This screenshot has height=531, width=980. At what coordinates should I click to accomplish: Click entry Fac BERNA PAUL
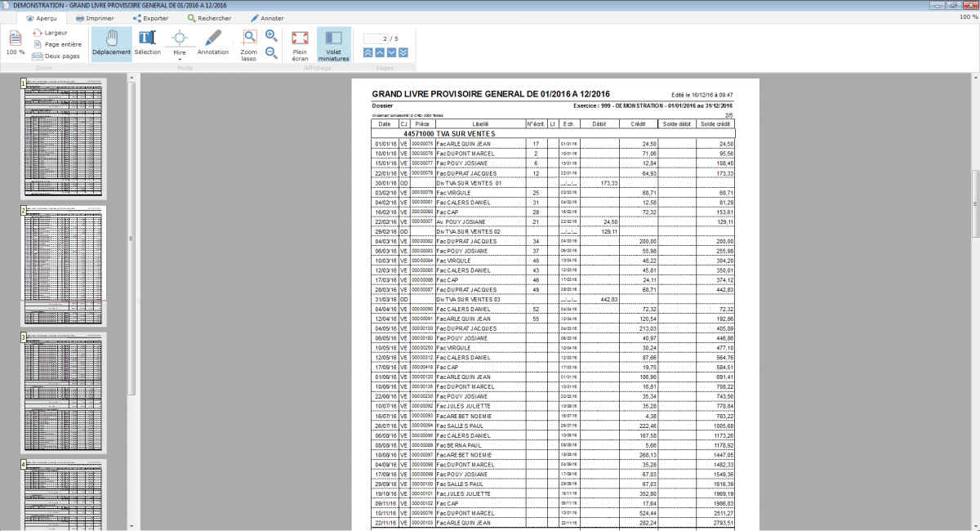pos(461,445)
